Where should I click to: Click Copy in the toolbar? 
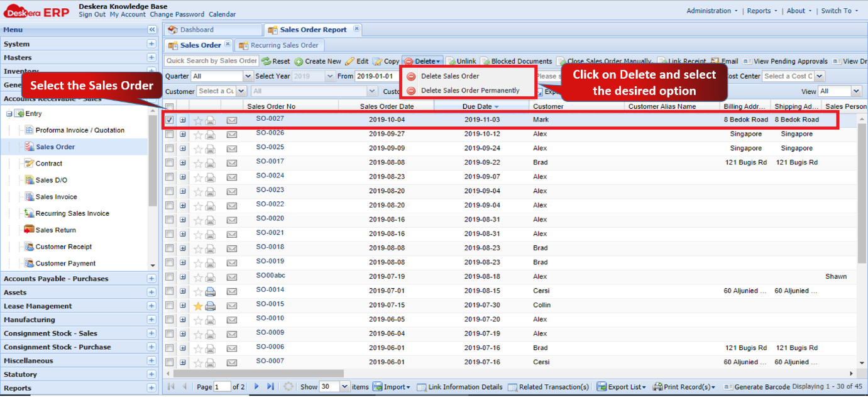point(386,61)
